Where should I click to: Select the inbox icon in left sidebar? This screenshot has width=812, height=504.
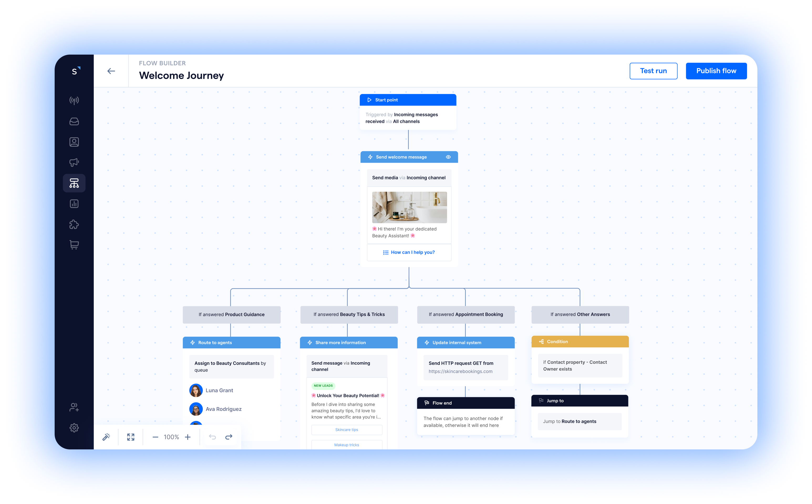pos(74,121)
